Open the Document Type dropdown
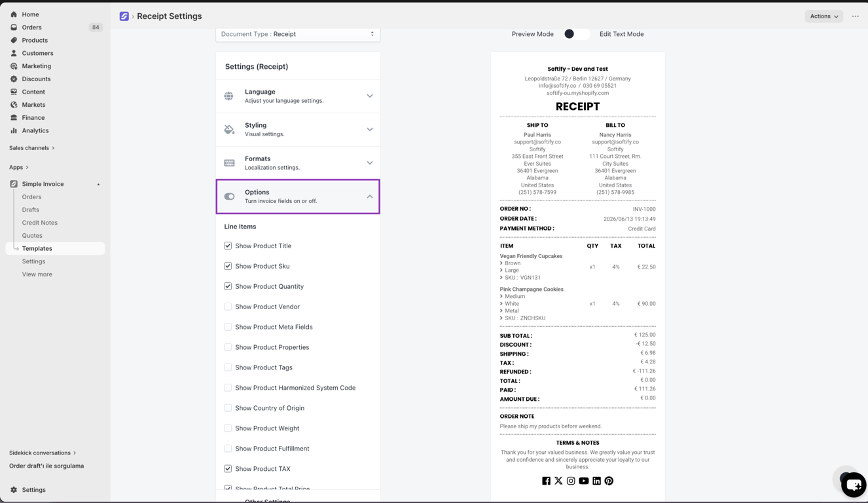Image resolution: width=868 pixels, height=503 pixels. [x=298, y=34]
